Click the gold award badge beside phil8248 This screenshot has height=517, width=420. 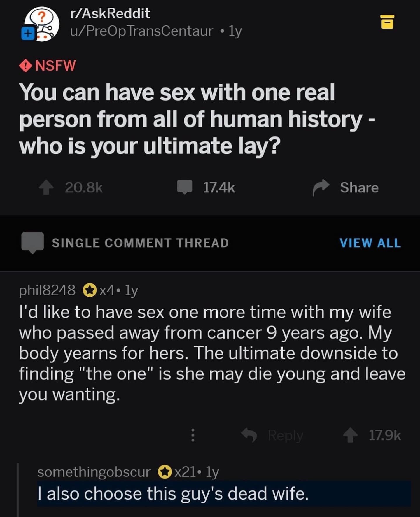(90, 290)
